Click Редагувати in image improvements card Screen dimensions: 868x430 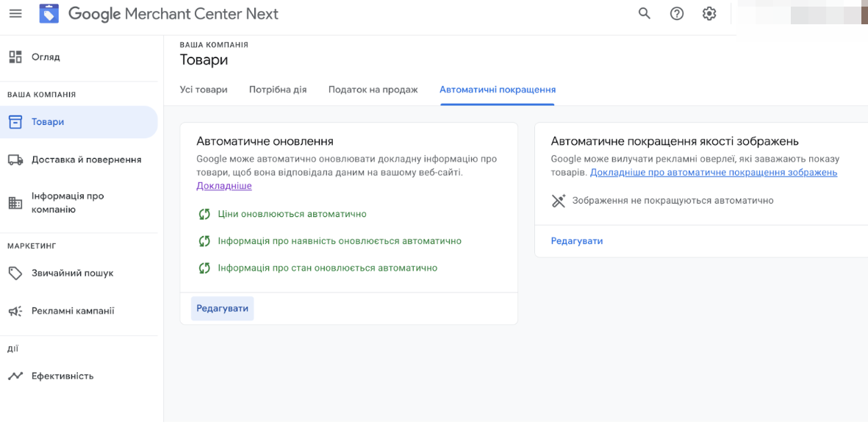click(x=577, y=241)
